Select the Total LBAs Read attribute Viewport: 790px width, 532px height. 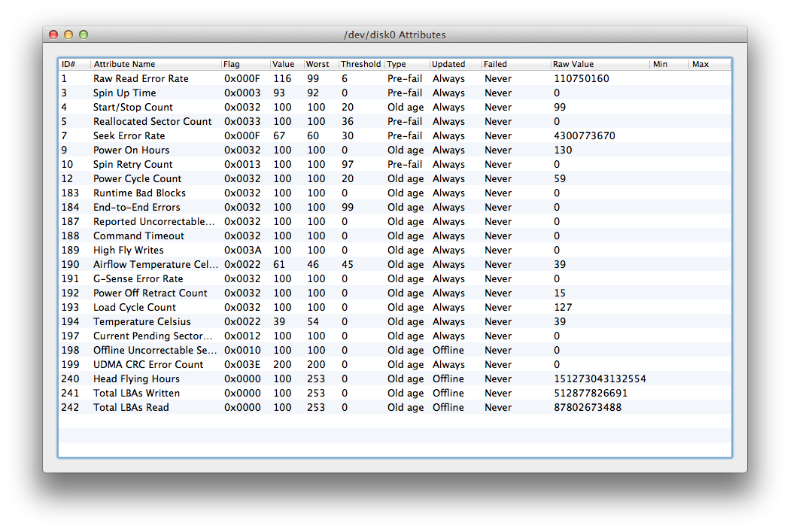pyautogui.click(x=395, y=408)
